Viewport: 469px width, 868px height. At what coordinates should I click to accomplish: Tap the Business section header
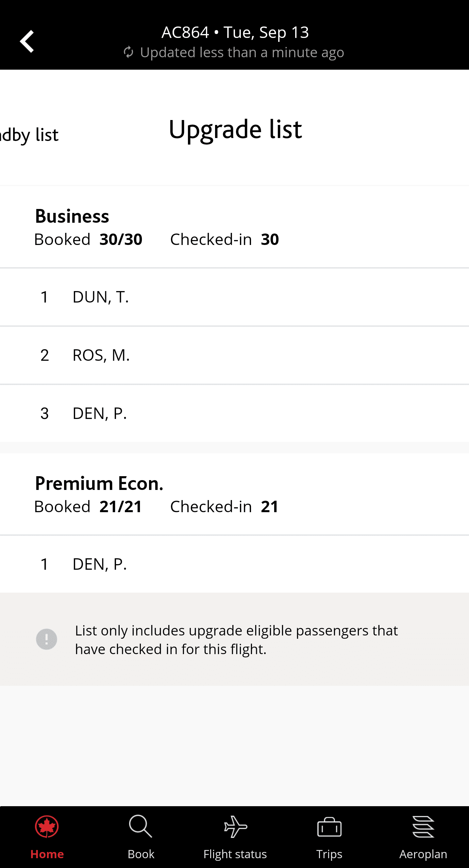[x=72, y=216]
